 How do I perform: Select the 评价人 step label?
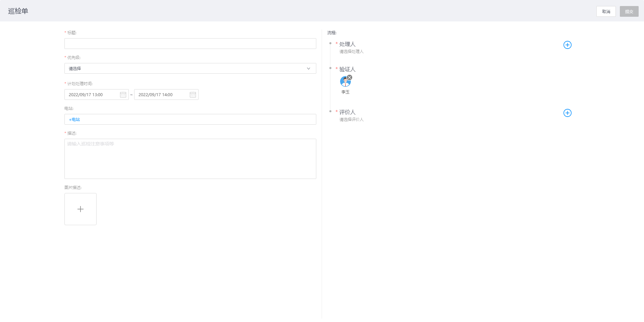[x=347, y=112]
